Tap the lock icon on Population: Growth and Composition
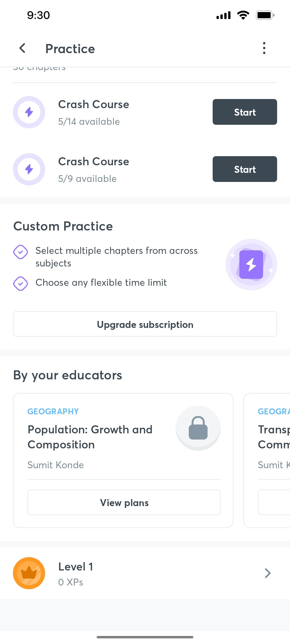 click(198, 428)
